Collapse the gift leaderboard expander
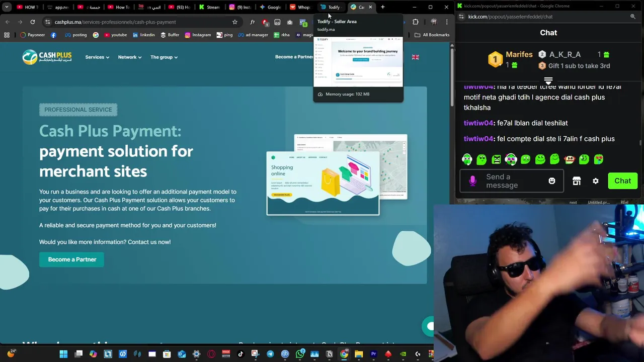Screen dimensions: 644x362 [x=548, y=80]
